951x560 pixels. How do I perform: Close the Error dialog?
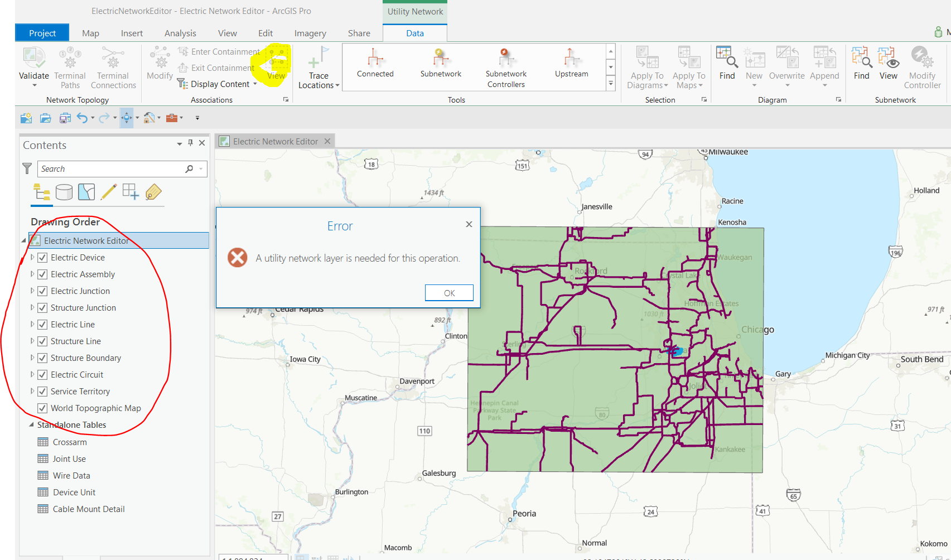click(x=469, y=224)
